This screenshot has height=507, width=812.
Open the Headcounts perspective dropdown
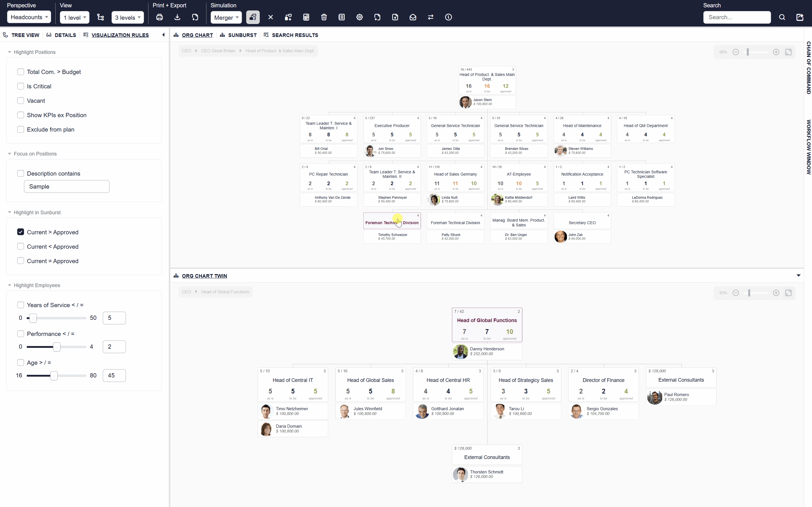tap(29, 18)
